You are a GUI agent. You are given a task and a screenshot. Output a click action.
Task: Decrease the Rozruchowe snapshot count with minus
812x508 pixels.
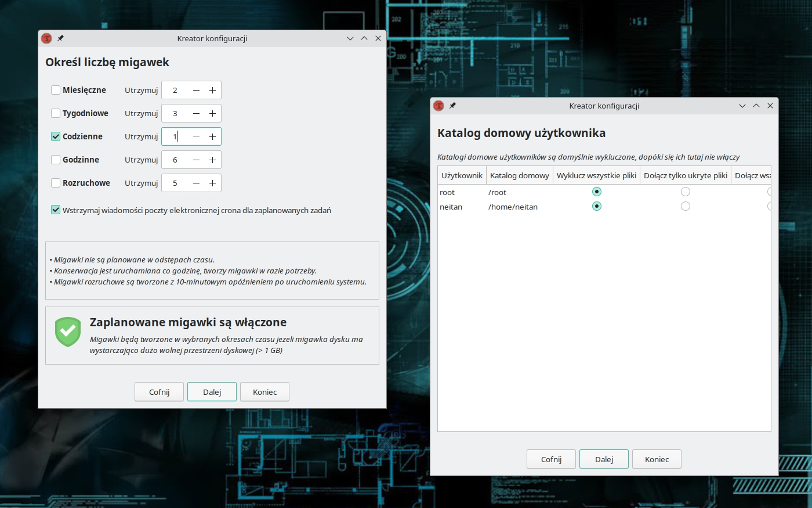[196, 183]
